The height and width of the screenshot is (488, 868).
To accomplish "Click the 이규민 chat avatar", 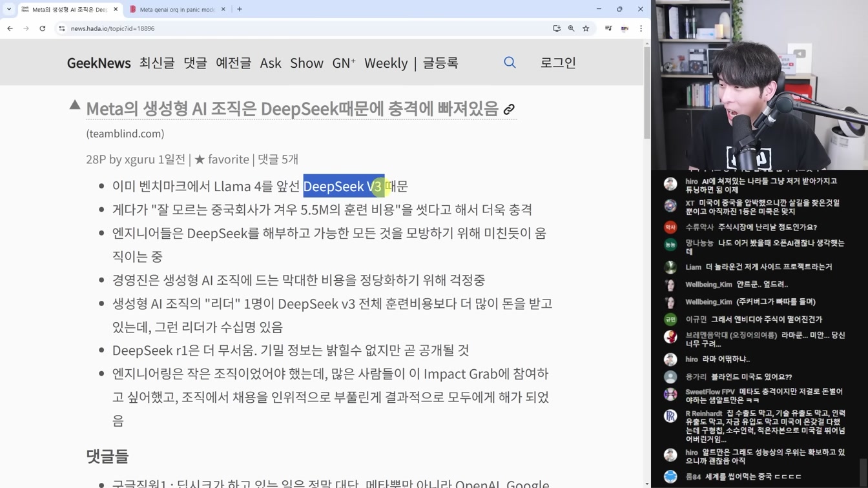I will coord(670,319).
